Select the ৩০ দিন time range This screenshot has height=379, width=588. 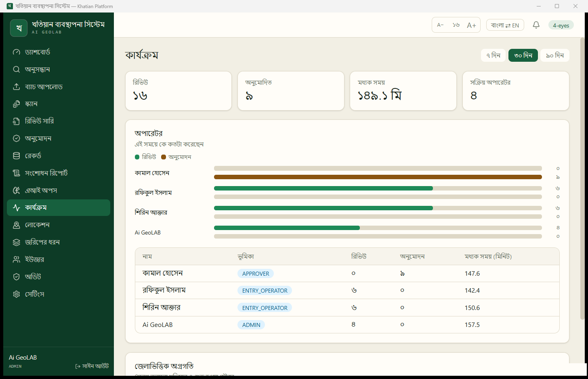tap(523, 55)
